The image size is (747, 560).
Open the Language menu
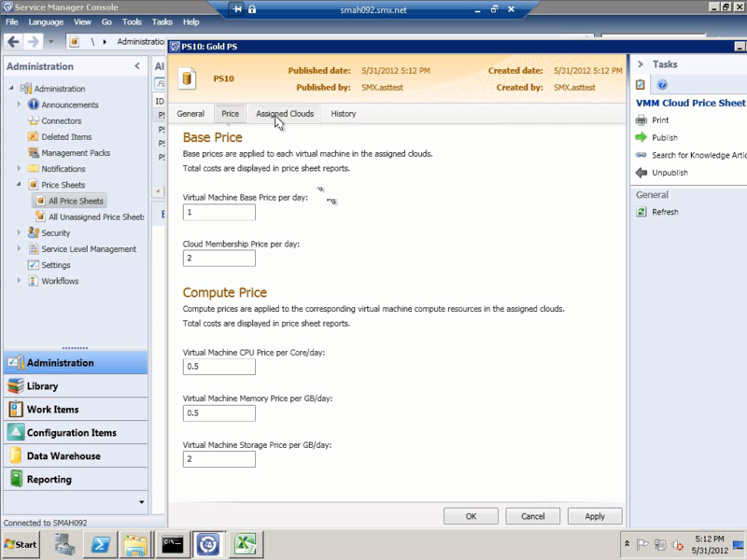click(x=46, y=21)
